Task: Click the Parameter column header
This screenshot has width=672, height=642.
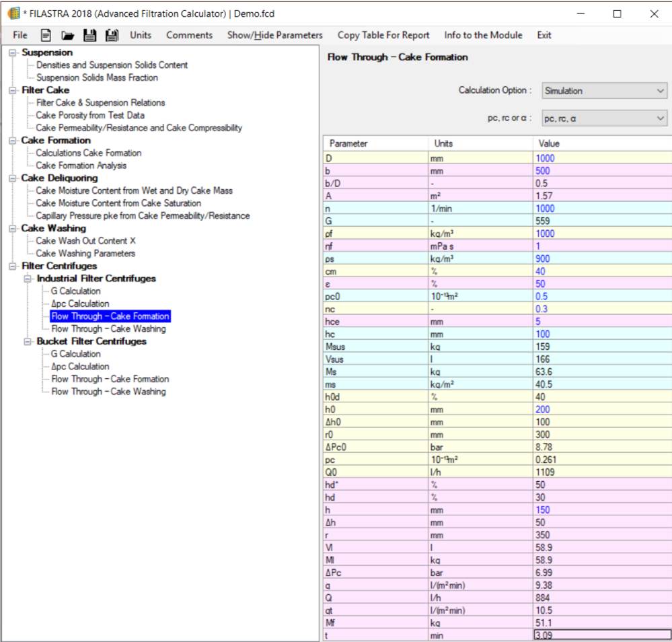Action: [376, 143]
